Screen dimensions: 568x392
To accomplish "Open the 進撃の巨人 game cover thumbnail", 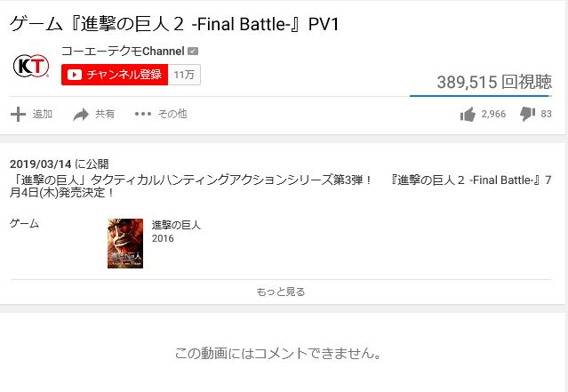I will [125, 244].
